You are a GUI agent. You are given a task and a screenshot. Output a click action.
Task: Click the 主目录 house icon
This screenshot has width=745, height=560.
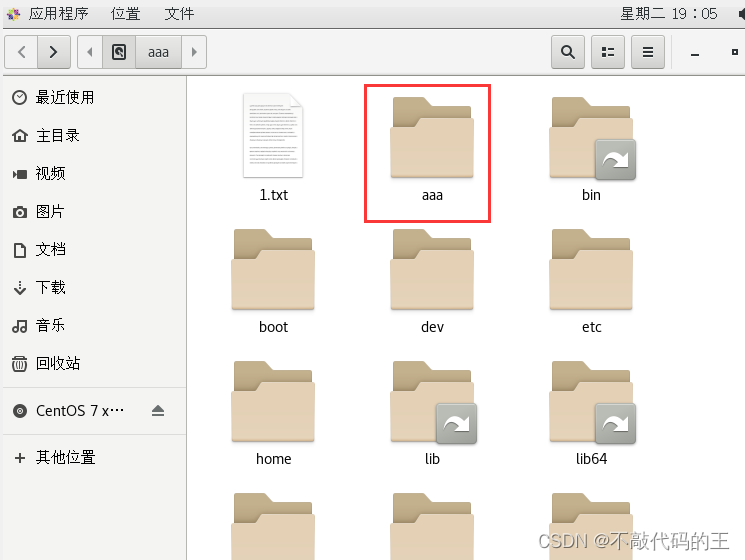19,136
